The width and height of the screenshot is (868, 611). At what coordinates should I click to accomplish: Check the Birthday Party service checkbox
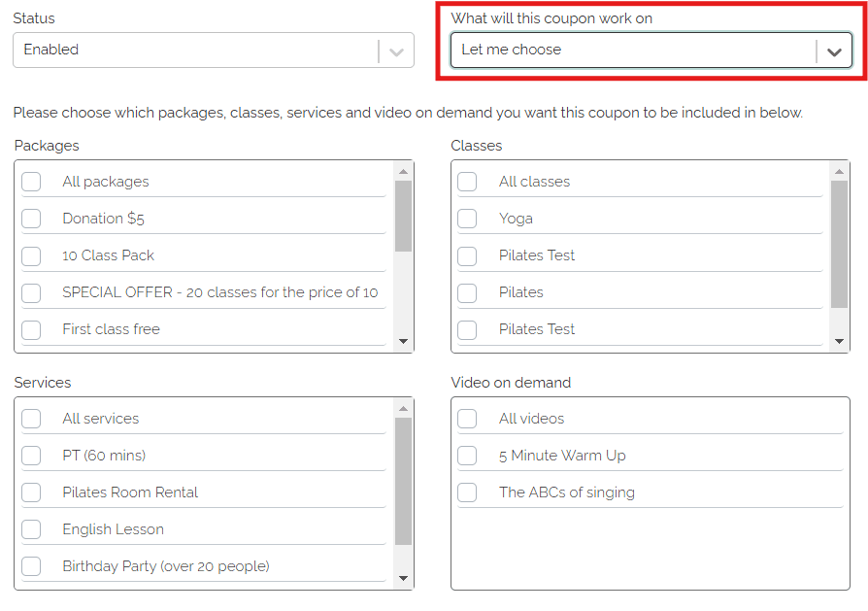click(32, 566)
